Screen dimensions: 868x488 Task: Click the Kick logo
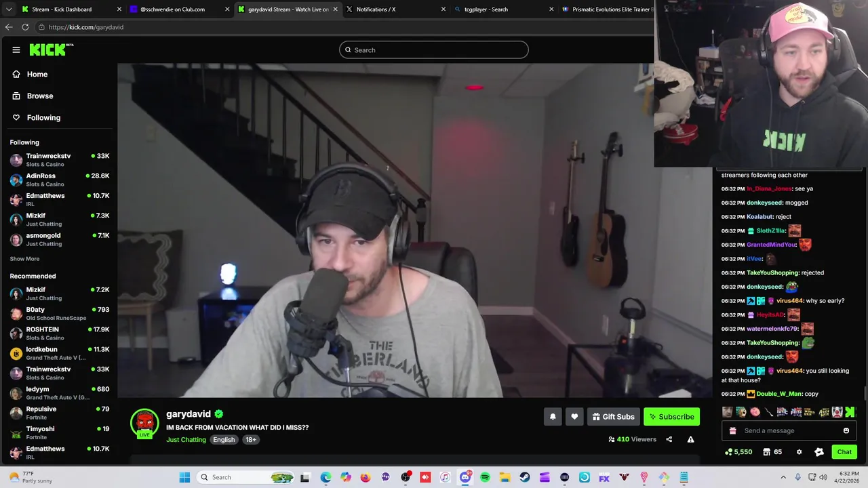click(51, 49)
